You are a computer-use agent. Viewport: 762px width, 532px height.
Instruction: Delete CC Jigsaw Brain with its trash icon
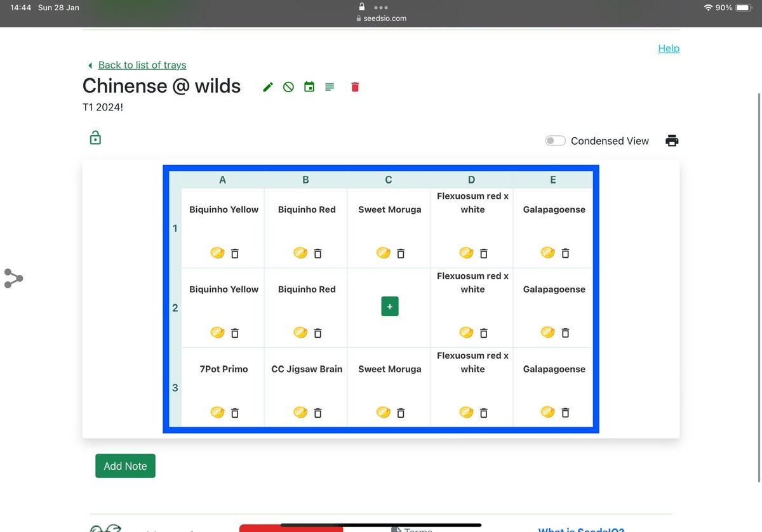click(x=318, y=413)
